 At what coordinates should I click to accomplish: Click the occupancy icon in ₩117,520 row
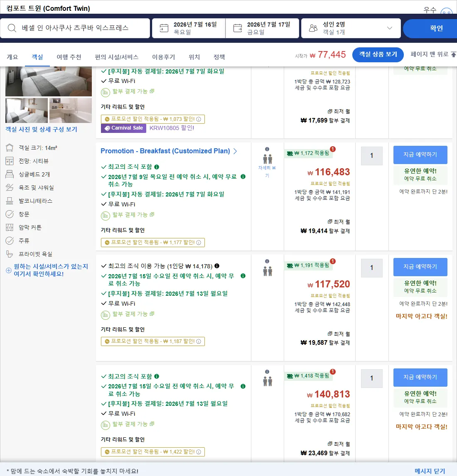[x=268, y=271]
